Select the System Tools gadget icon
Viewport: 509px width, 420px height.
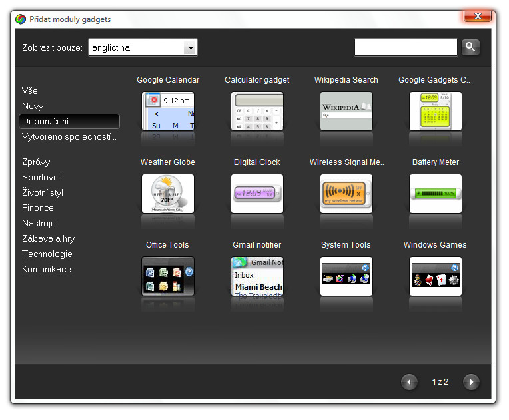click(x=346, y=276)
